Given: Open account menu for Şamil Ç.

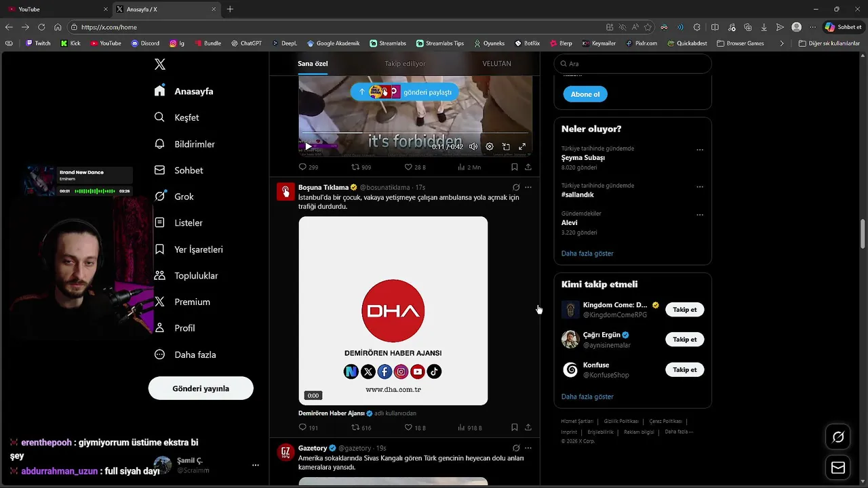Looking at the screenshot, I should [x=256, y=465].
